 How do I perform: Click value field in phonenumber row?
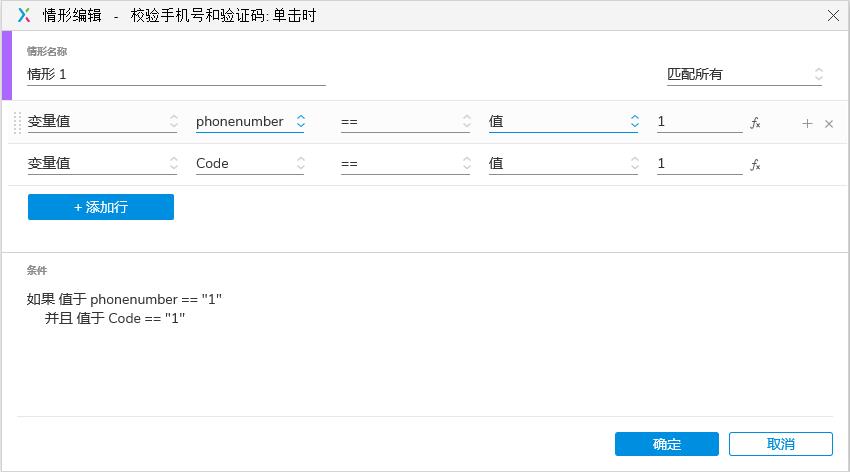coord(699,121)
